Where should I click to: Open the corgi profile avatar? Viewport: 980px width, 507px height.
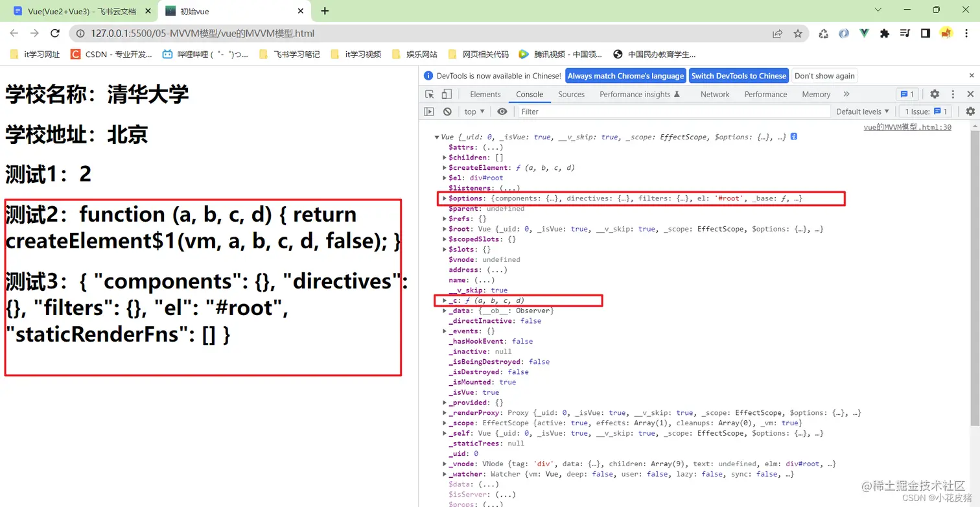(x=946, y=33)
